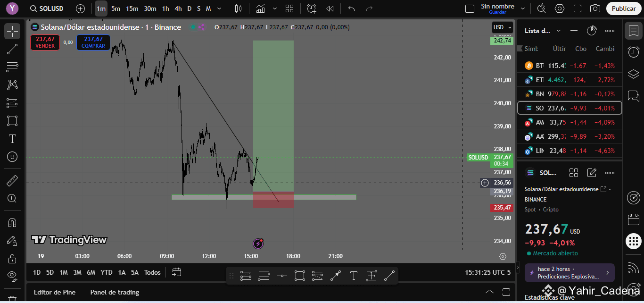Open indicator templates grid
Viewport: 644px width, 303px height.
(x=289, y=8)
